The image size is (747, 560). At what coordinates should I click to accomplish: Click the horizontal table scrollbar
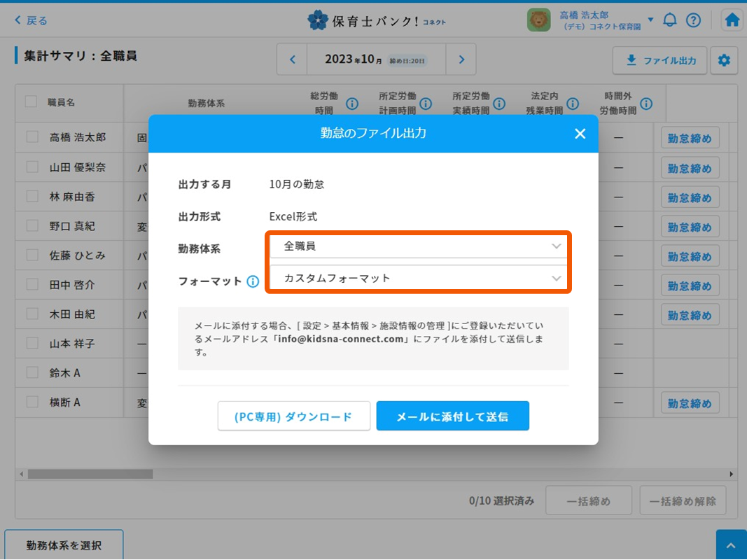coord(90,474)
